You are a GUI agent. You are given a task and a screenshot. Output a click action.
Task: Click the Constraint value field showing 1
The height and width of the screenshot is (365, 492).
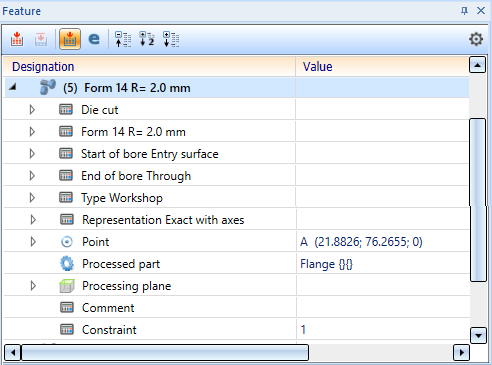coord(382,330)
